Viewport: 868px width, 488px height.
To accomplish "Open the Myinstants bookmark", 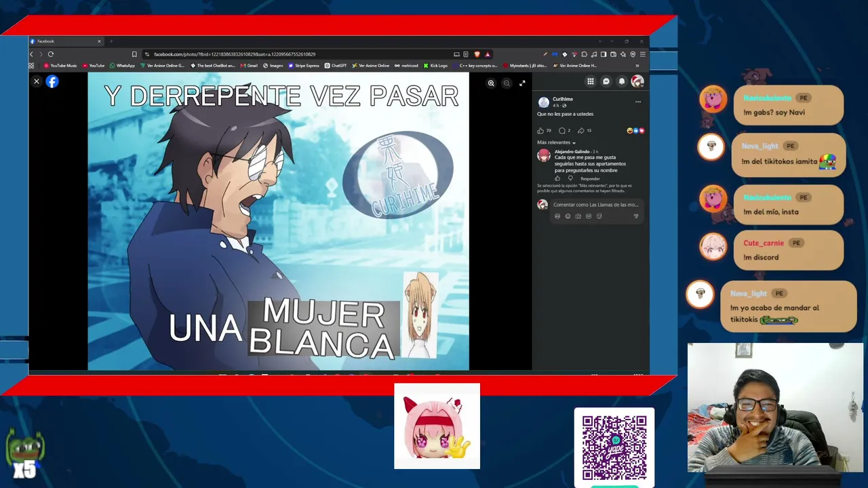I will [x=525, y=66].
